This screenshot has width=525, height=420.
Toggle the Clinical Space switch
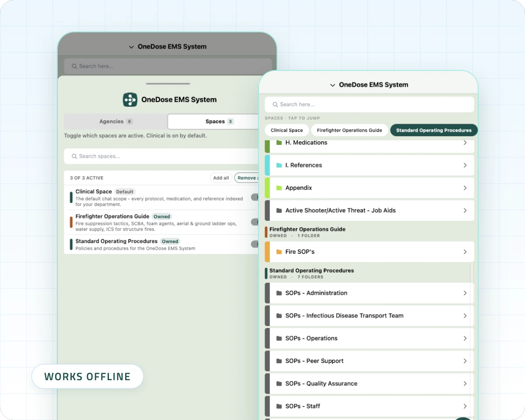click(x=255, y=197)
